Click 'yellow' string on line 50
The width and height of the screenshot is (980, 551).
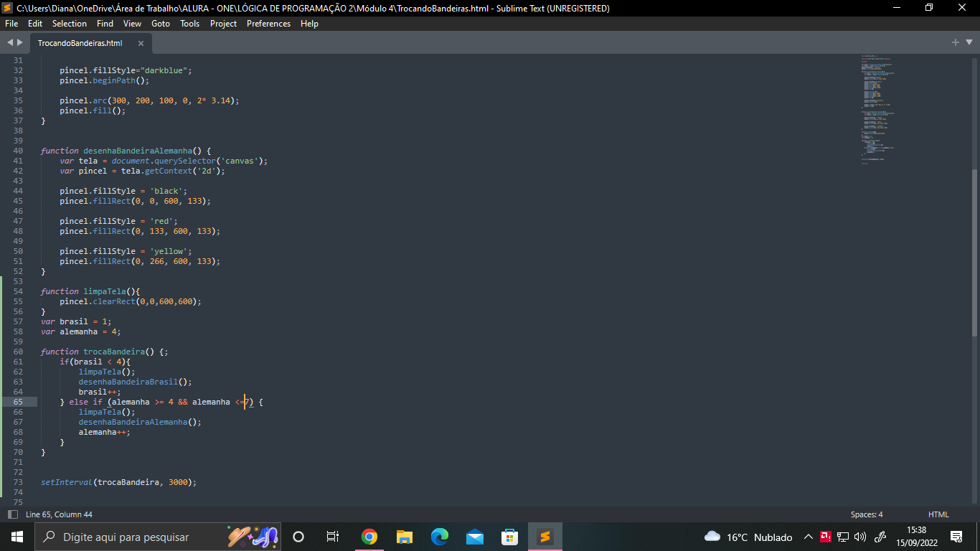(169, 251)
